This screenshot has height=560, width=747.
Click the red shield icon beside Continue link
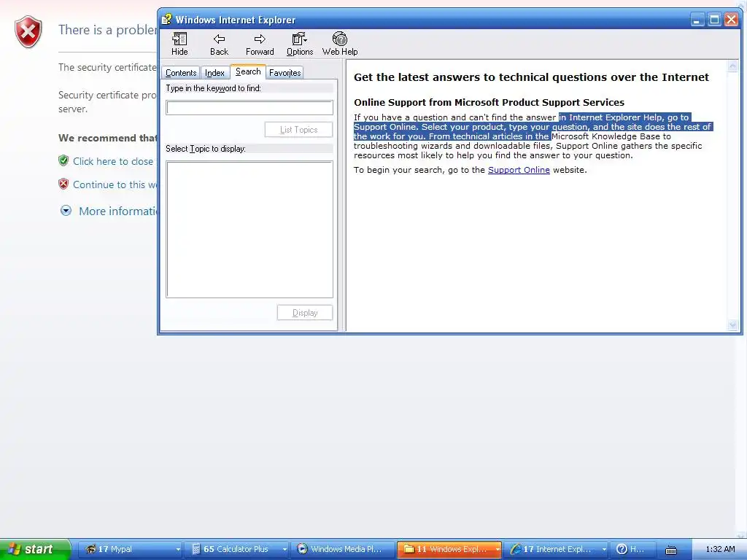(x=63, y=184)
